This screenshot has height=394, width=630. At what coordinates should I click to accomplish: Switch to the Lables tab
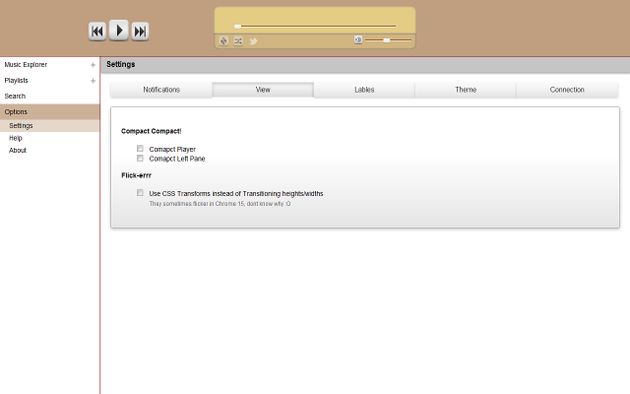tap(364, 90)
